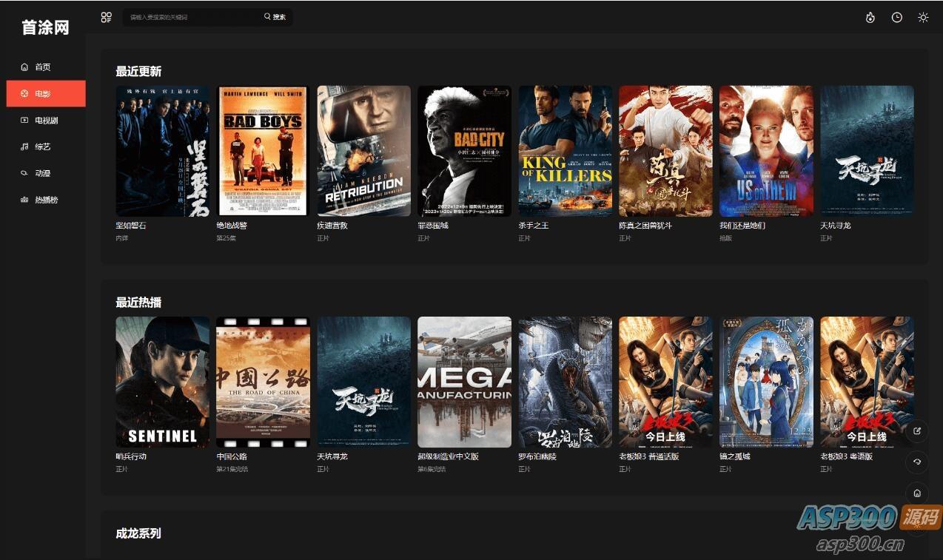Open the SENTINEL 哨兵行动 poster
Screen dimensions: 943x560
pos(162,382)
